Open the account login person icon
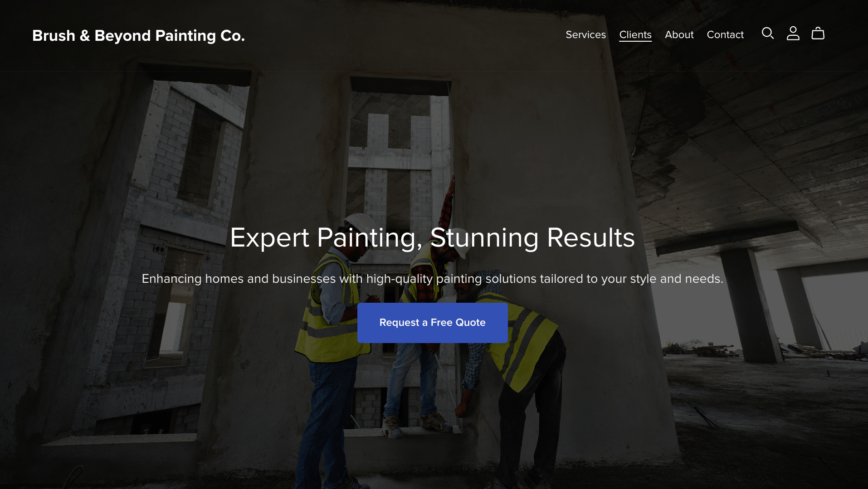868x489 pixels. pyautogui.click(x=793, y=34)
